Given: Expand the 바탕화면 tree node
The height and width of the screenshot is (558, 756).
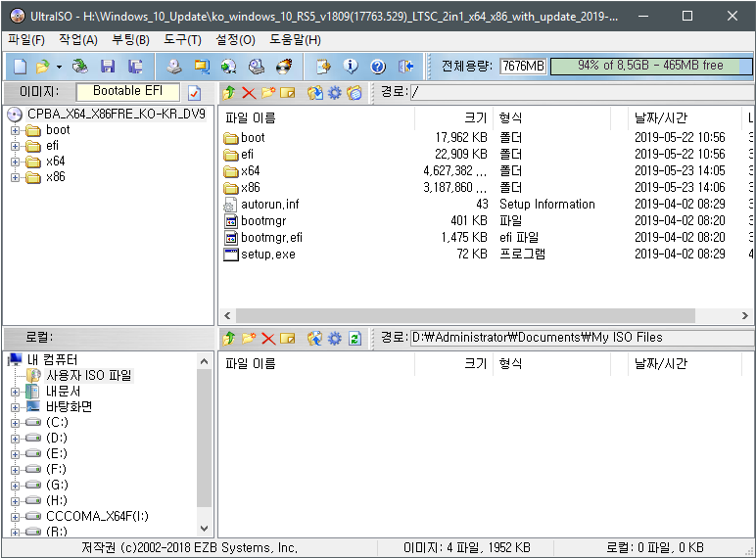Looking at the screenshot, I should pyautogui.click(x=15, y=407).
